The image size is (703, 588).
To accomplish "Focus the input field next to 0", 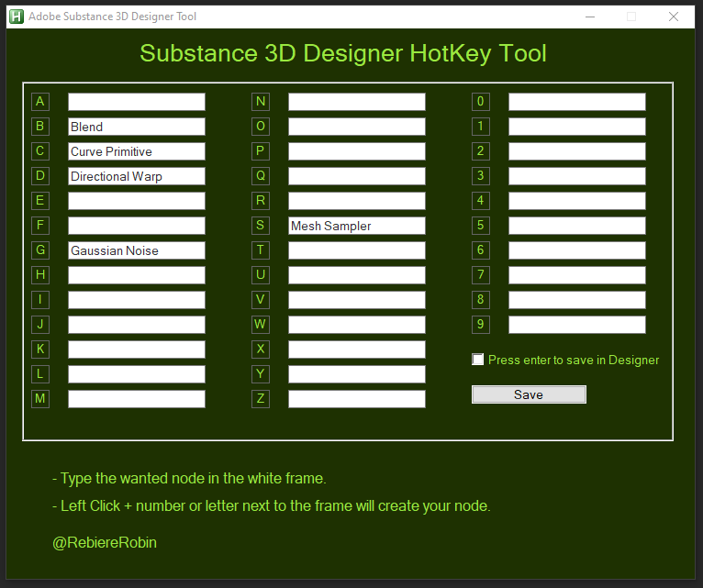I will point(577,102).
